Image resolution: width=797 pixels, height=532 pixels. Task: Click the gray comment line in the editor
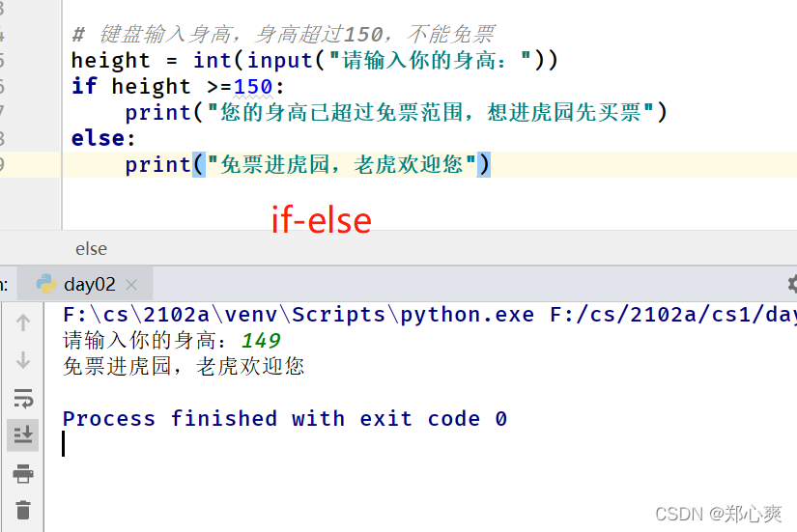click(283, 34)
